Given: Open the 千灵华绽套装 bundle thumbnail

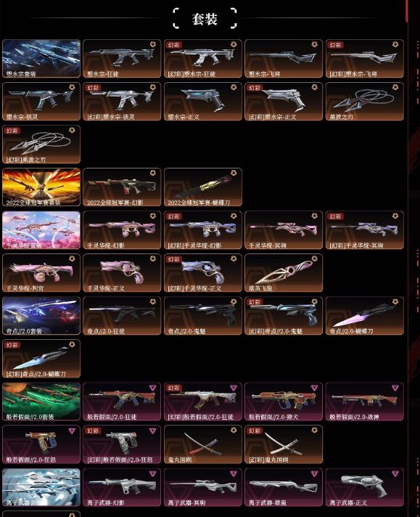Looking at the screenshot, I should [x=41, y=230].
